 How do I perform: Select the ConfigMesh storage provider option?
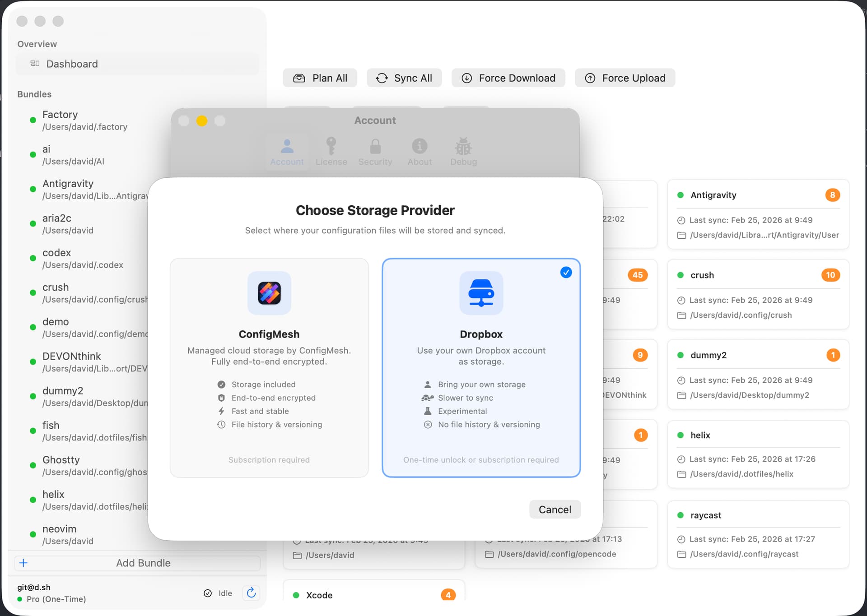tap(269, 367)
